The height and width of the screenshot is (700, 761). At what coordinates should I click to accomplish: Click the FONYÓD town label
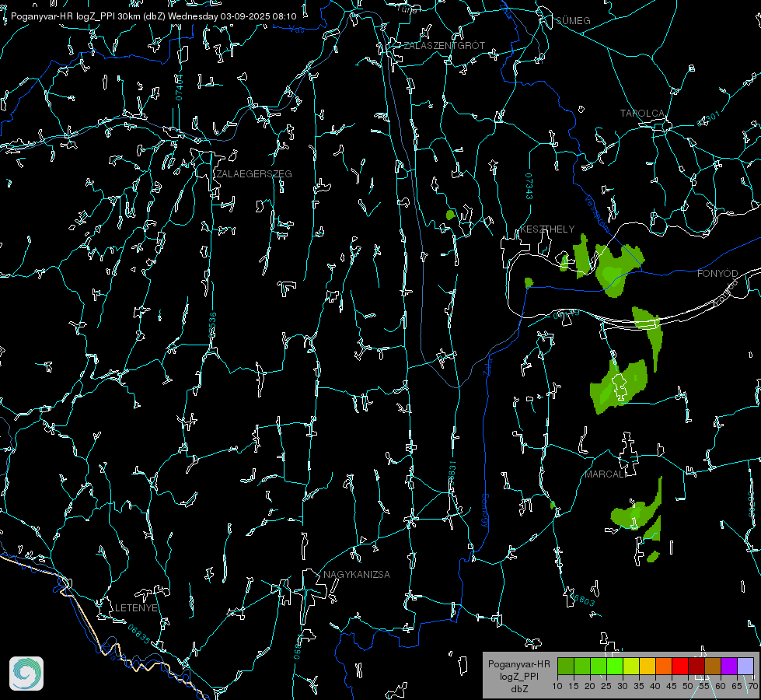pyautogui.click(x=717, y=274)
